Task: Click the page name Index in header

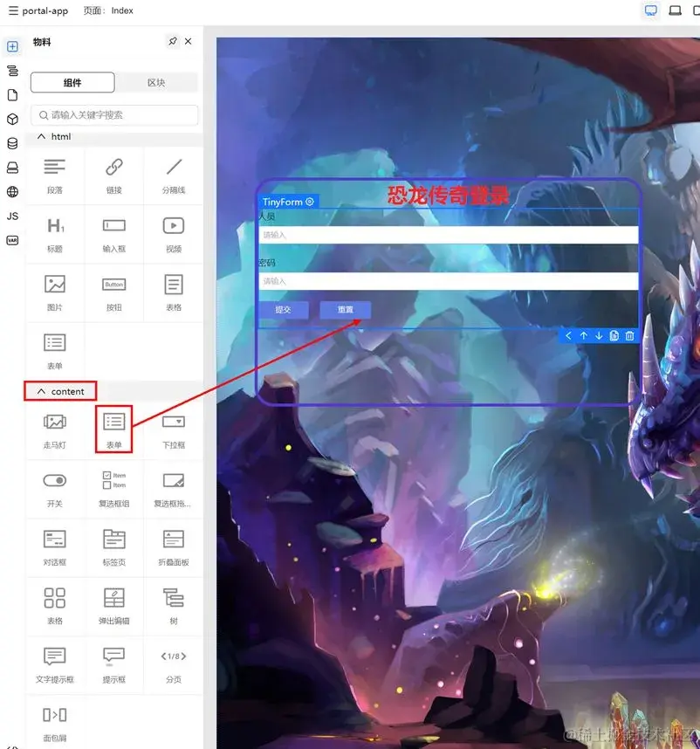Action: pyautogui.click(x=122, y=10)
